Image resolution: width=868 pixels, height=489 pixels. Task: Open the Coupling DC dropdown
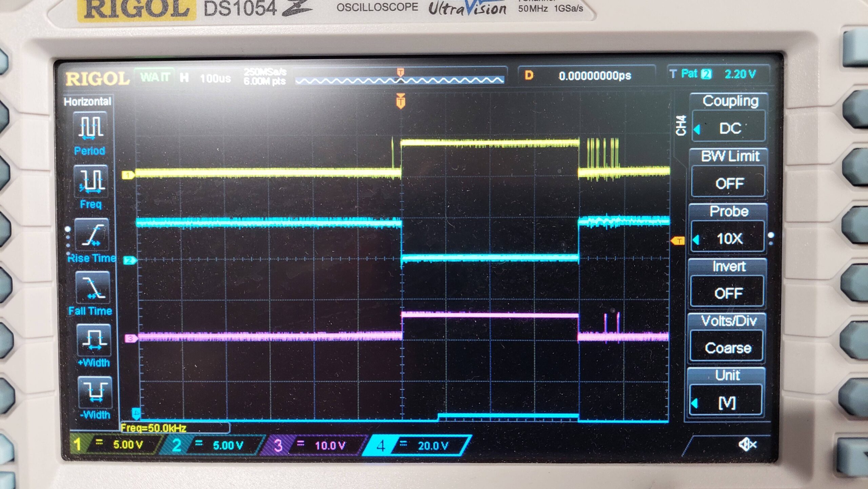[730, 129]
